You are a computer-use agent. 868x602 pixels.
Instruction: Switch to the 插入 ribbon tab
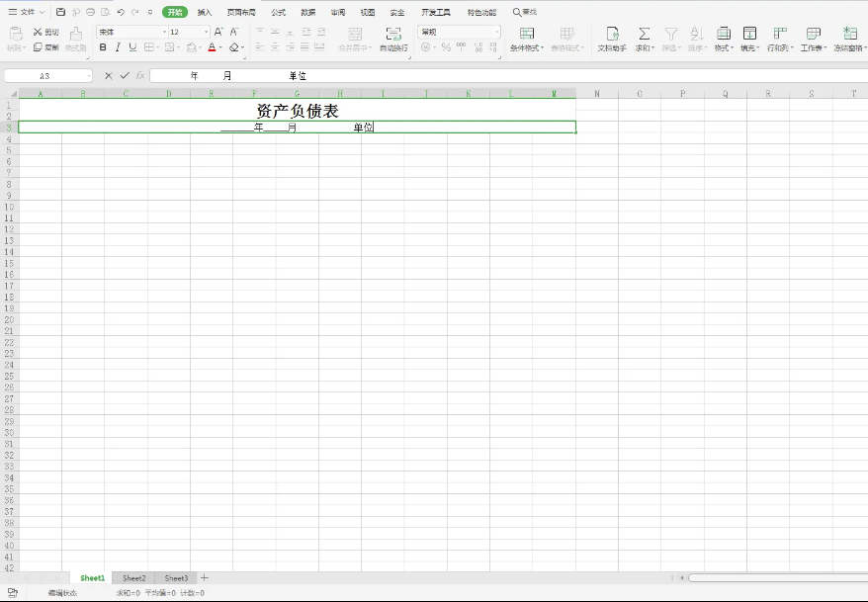(x=205, y=12)
